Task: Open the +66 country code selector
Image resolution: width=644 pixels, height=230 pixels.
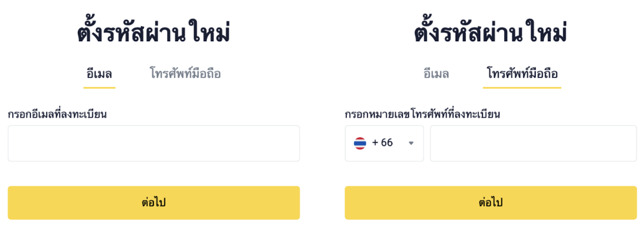Action: point(384,144)
